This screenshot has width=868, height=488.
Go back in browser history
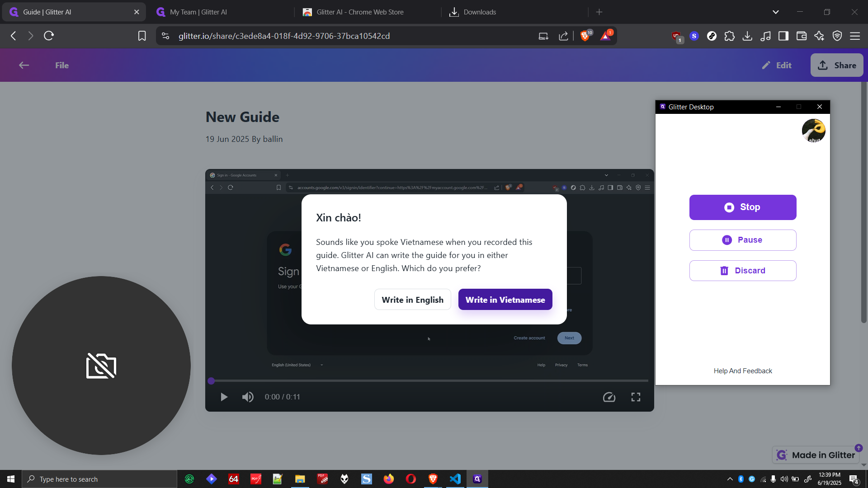click(14, 36)
